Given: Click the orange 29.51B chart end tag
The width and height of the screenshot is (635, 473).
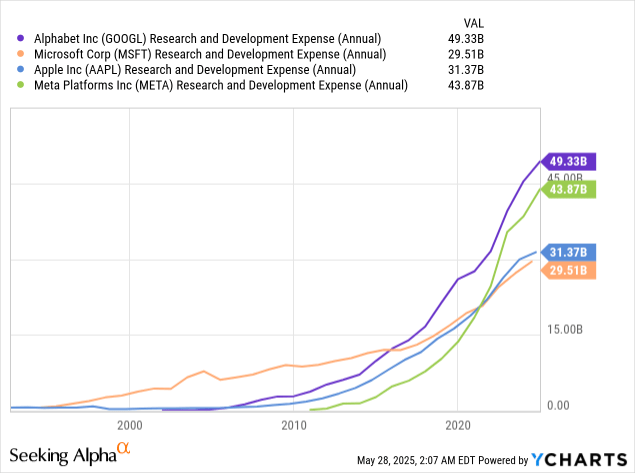Looking at the screenshot, I should click(x=569, y=270).
